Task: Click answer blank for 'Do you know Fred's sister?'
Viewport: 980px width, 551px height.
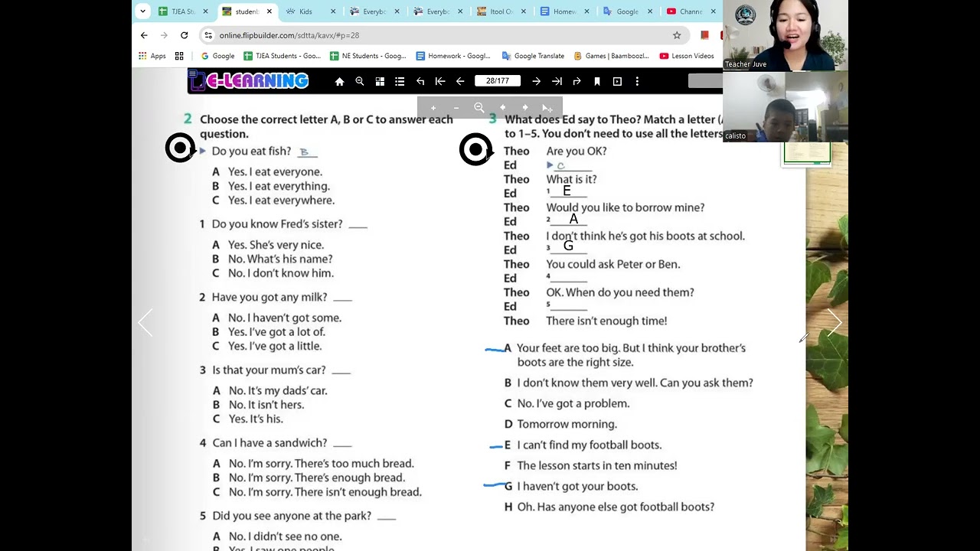Action: tap(358, 224)
